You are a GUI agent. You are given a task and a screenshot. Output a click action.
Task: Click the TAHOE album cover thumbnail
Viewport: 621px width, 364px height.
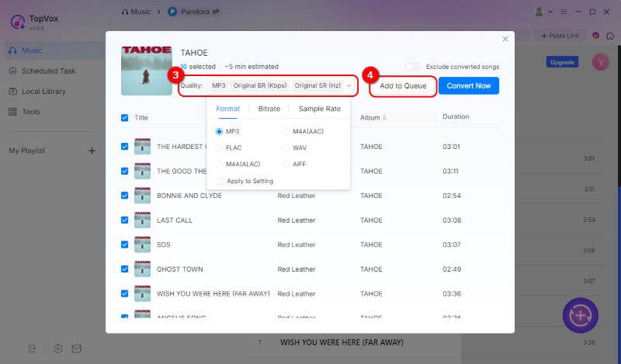click(147, 71)
